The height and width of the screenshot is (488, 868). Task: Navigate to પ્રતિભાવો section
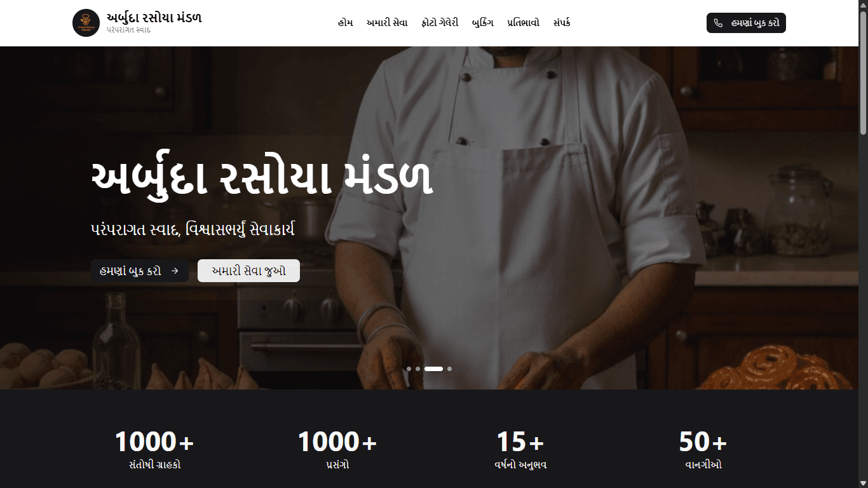(523, 23)
